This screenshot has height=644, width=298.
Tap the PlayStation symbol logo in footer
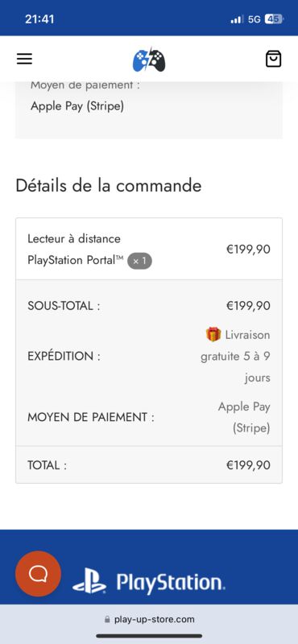pos(89,580)
